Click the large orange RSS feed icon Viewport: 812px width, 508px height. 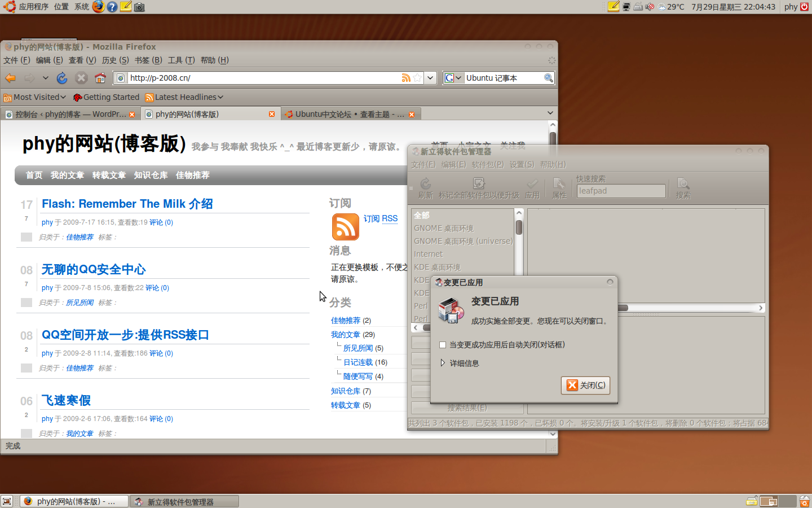[345, 227]
